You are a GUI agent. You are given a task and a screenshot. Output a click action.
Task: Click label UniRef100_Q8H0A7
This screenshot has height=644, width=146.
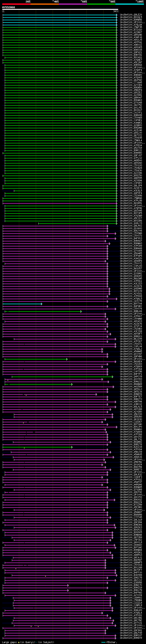pyautogui.click(x=131, y=98)
